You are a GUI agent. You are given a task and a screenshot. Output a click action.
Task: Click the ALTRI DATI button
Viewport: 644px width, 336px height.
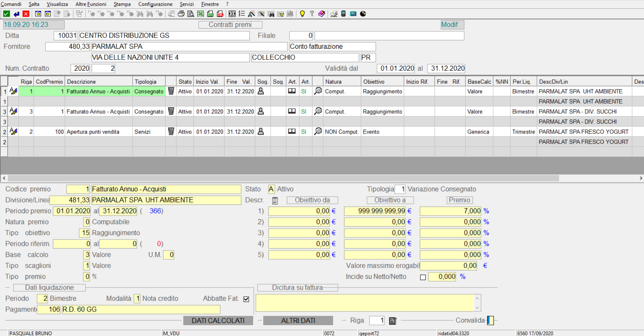[x=298, y=321]
